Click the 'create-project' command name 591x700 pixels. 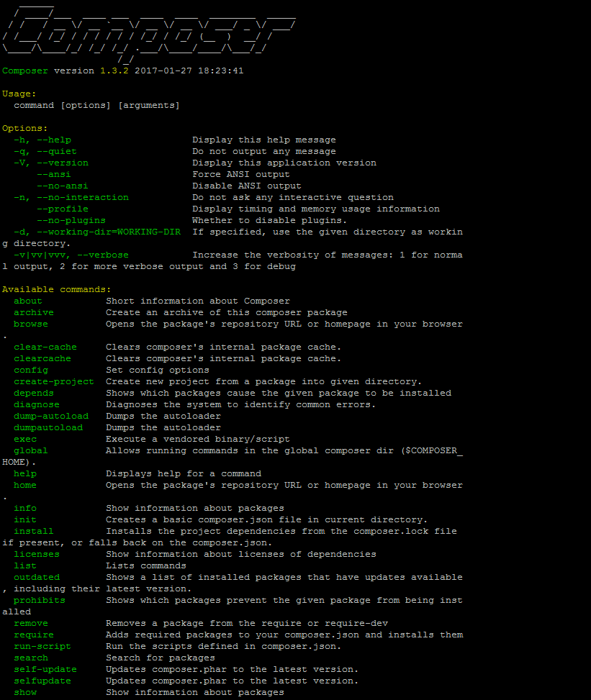pos(53,382)
